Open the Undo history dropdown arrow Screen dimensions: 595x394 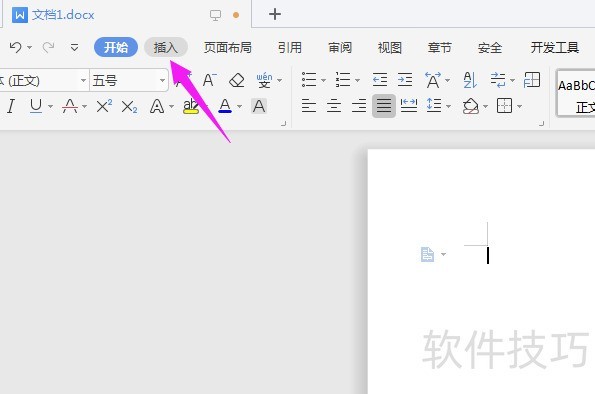click(x=30, y=48)
